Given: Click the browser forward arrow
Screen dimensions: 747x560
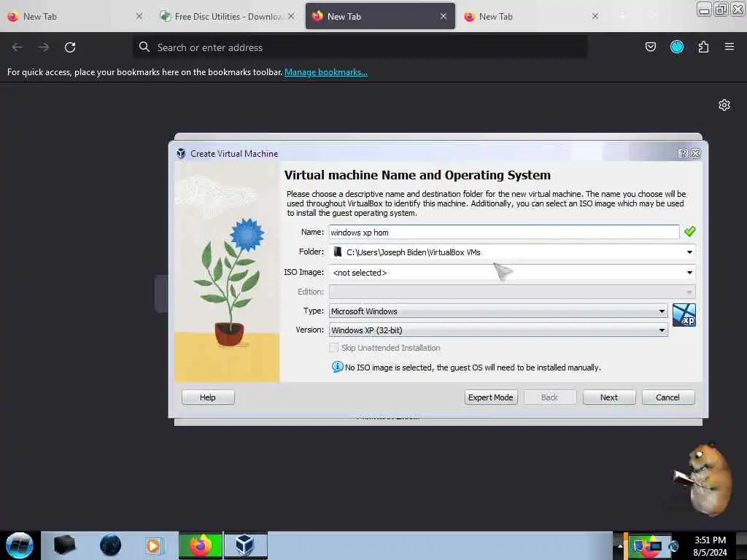Looking at the screenshot, I should pyautogui.click(x=43, y=47).
